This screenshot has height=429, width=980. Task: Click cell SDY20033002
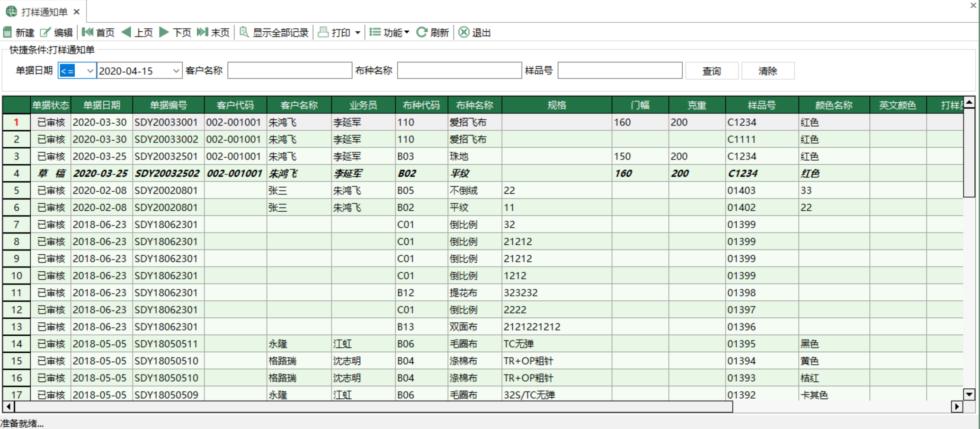169,139
